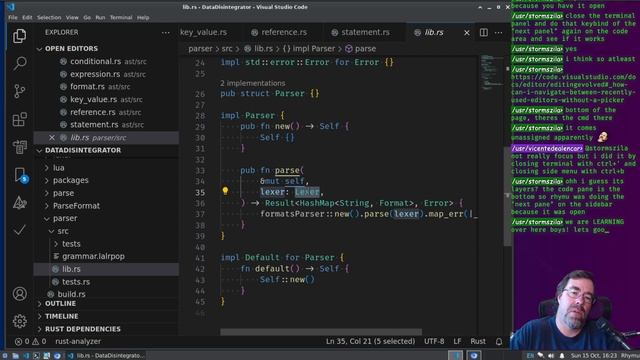The height and width of the screenshot is (360, 640).
Task: Open the Selection menu
Action: point(49,18)
